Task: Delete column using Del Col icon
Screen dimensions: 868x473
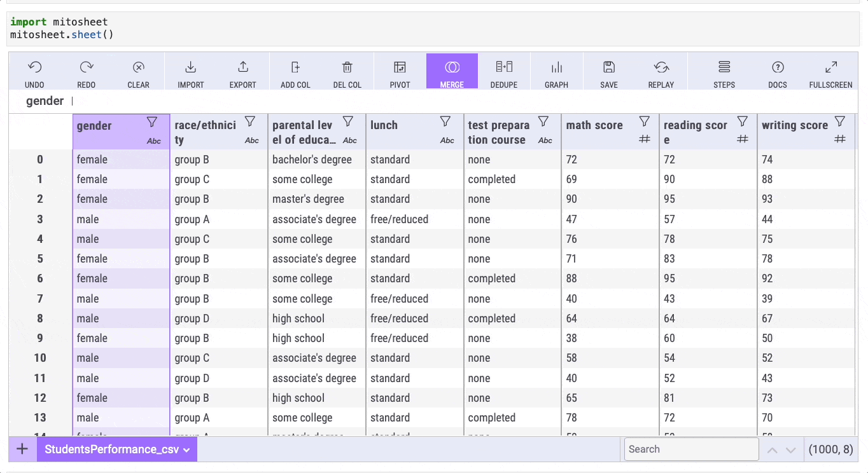Action: [x=347, y=67]
